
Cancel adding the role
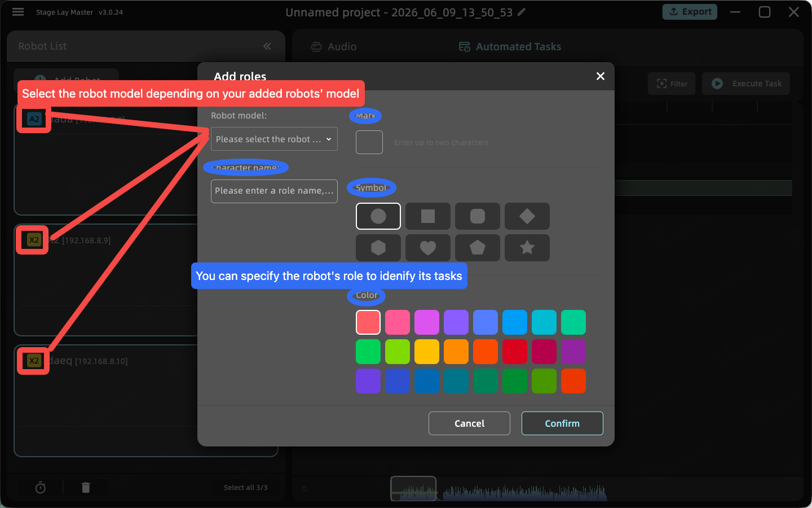pyautogui.click(x=469, y=423)
